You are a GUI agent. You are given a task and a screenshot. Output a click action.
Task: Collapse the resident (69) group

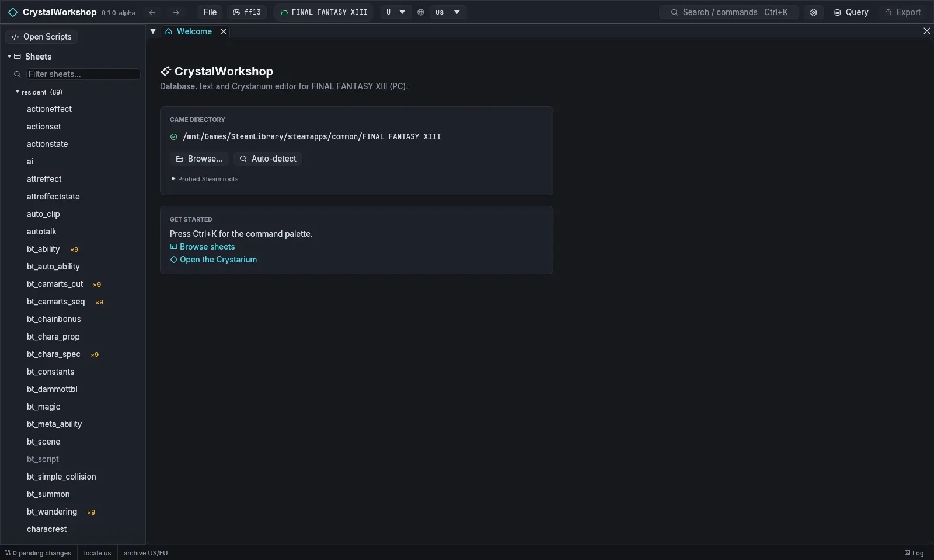point(18,92)
